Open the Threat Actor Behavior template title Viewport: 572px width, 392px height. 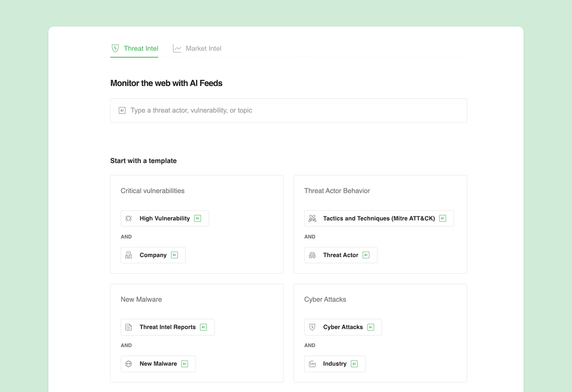pyautogui.click(x=337, y=191)
